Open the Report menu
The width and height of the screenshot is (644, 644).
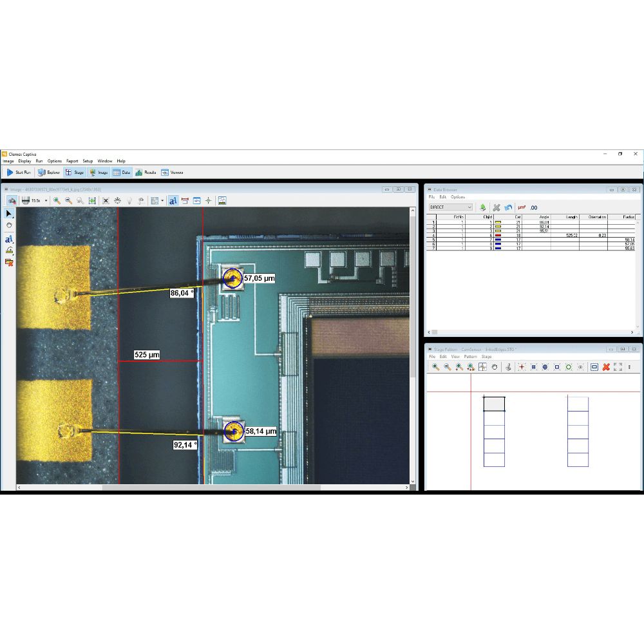[x=71, y=161]
